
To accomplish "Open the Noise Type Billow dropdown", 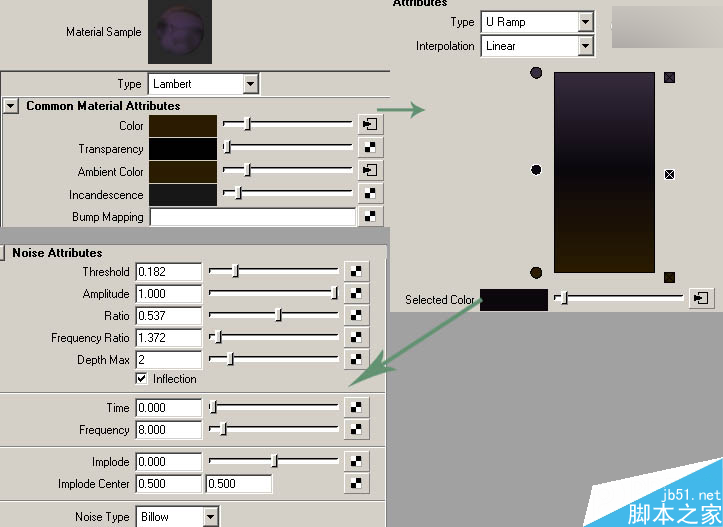I will pos(210,517).
